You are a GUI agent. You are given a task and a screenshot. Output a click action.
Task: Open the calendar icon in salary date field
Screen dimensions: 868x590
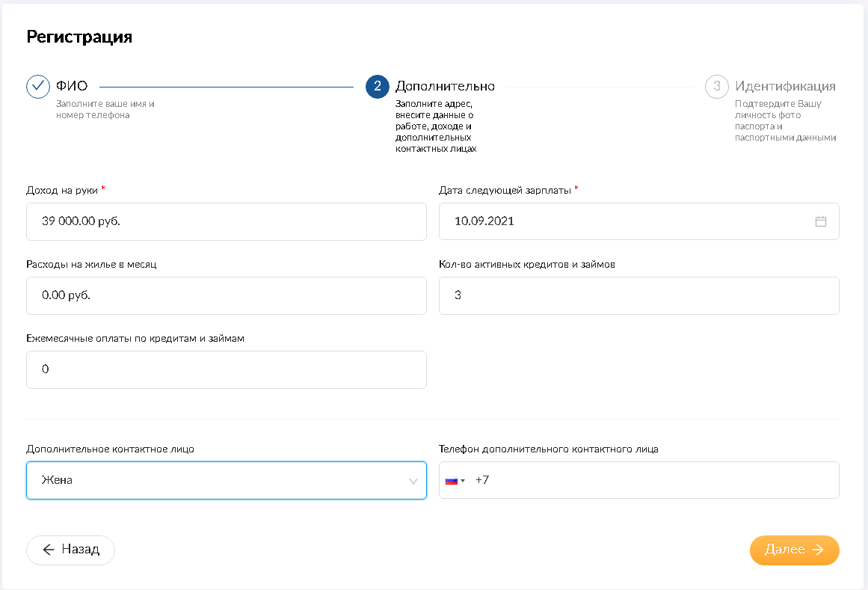[820, 221]
